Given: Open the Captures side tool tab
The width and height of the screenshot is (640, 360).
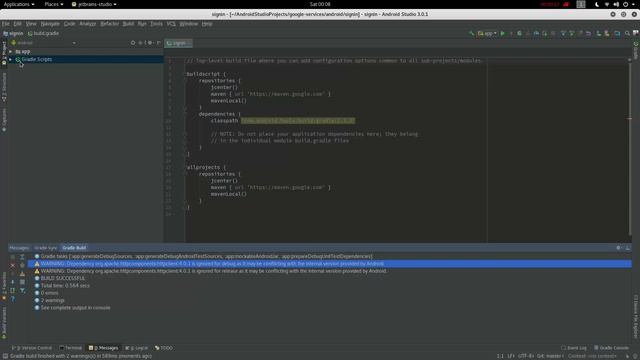Looking at the screenshot, I should pos(4,120).
